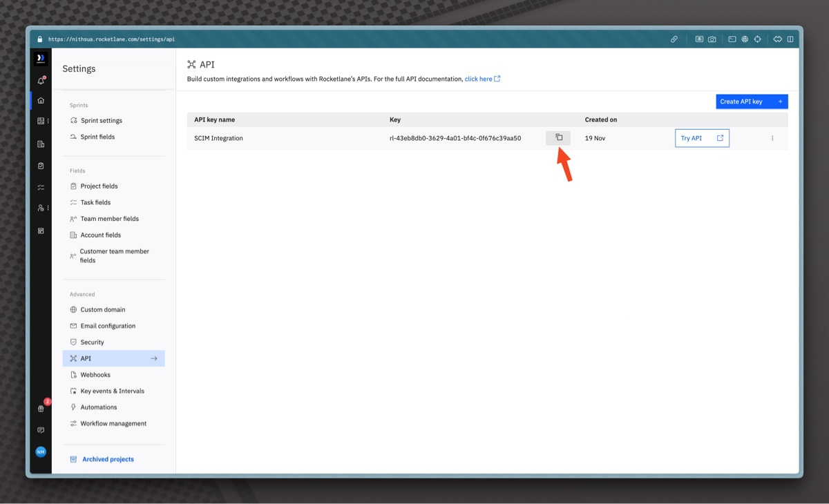Open the NM user avatar
Screen dimensions: 829x504
pyautogui.click(x=41, y=452)
